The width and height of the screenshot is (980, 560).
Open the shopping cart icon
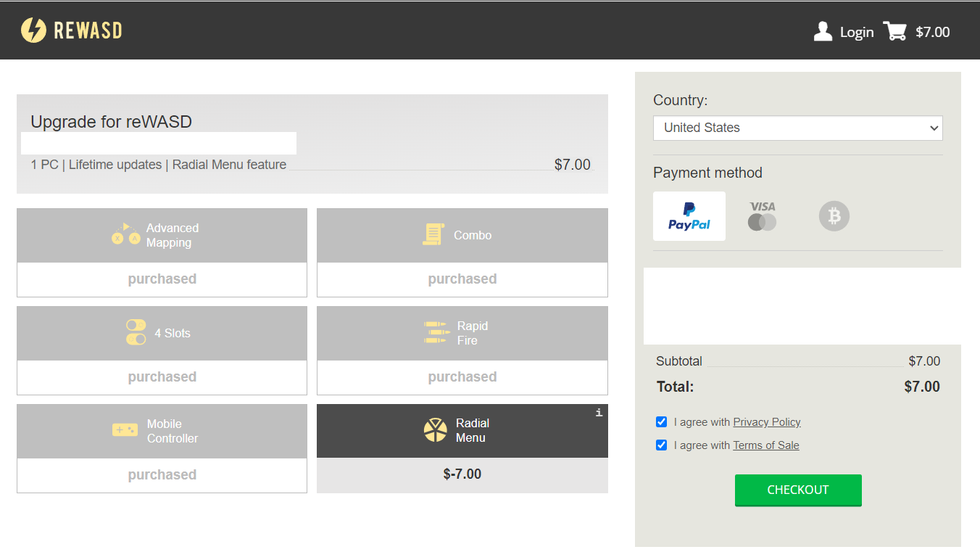894,31
